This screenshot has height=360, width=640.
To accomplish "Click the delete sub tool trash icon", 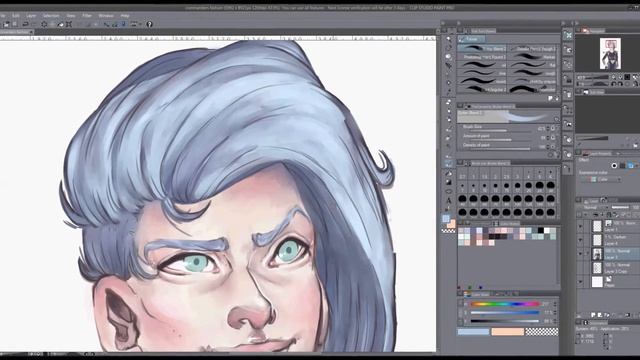I will click(557, 98).
